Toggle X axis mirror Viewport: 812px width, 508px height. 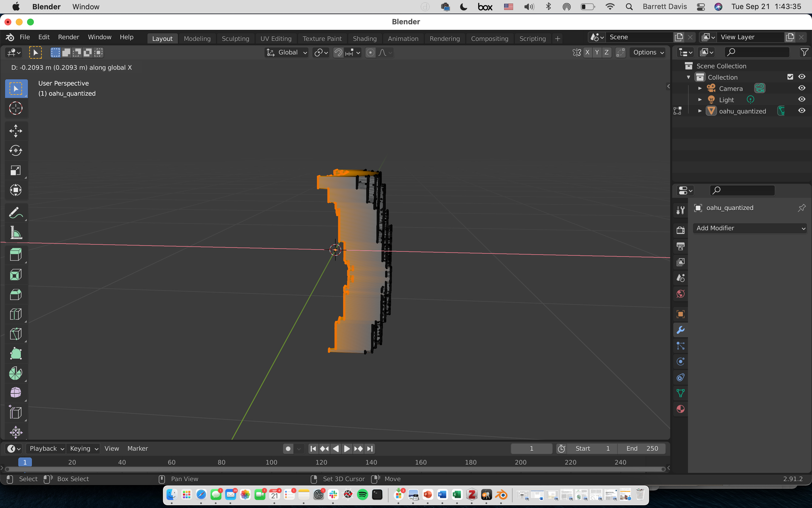click(x=587, y=52)
